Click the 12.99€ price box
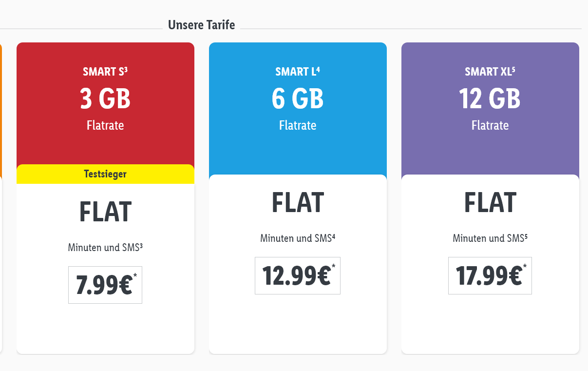This screenshot has height=371, width=588. click(x=298, y=276)
